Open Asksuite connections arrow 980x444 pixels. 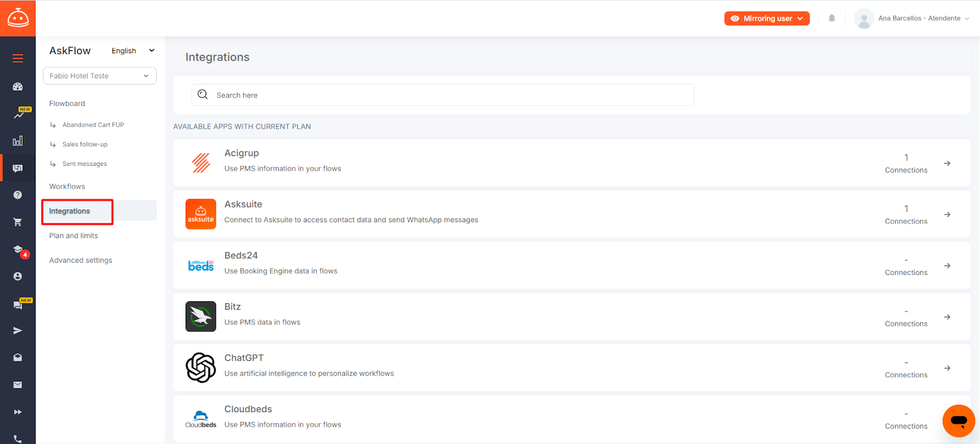pyautogui.click(x=947, y=214)
